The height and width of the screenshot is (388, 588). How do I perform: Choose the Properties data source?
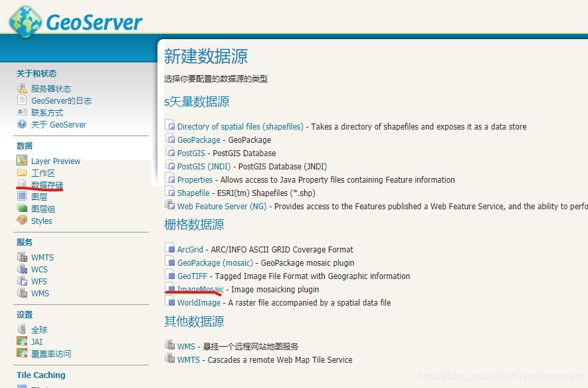coord(195,180)
